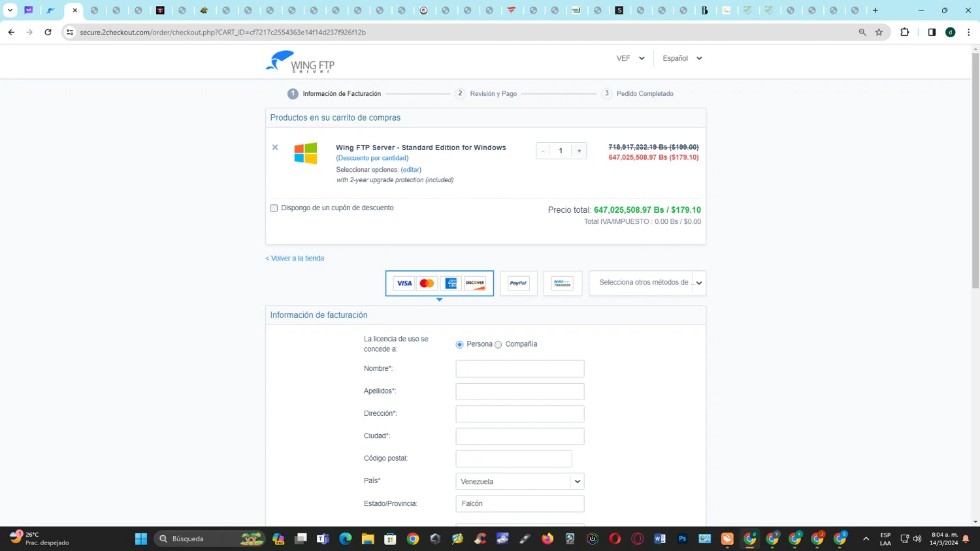The width and height of the screenshot is (980, 551).
Task: Open File Explorer from taskbar
Action: 368,539
